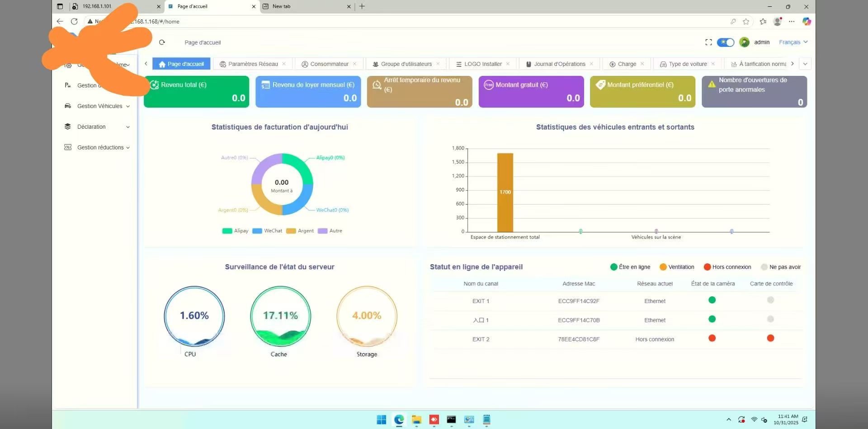Click the admin avatar icon
Screen dimensions: 868x429
tap(744, 42)
